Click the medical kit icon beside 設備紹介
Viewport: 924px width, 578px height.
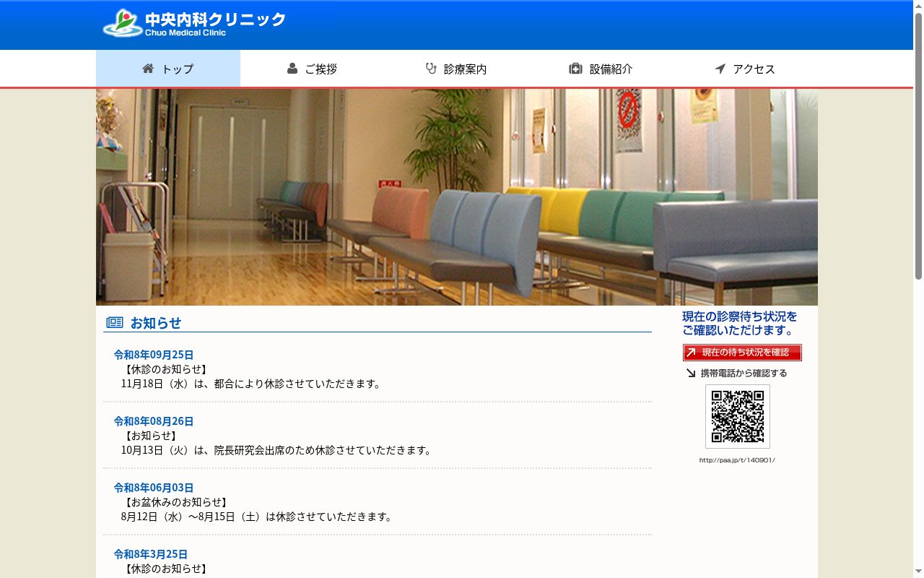[575, 69]
